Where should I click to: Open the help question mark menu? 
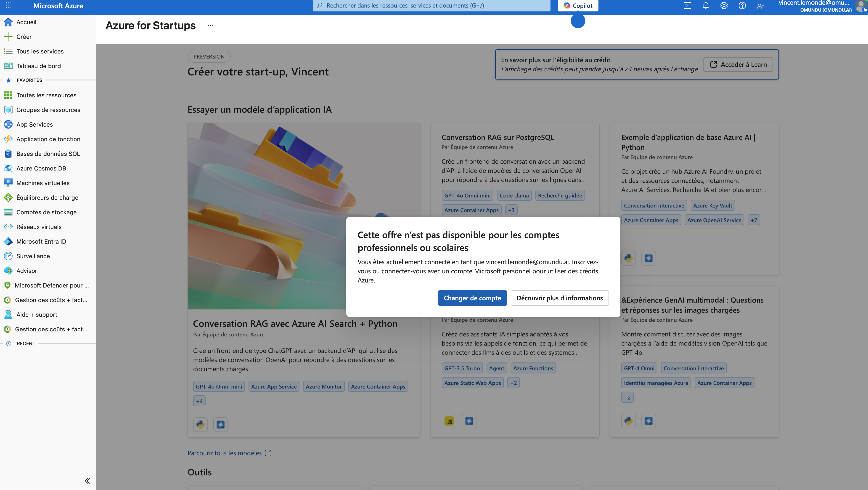(x=742, y=6)
